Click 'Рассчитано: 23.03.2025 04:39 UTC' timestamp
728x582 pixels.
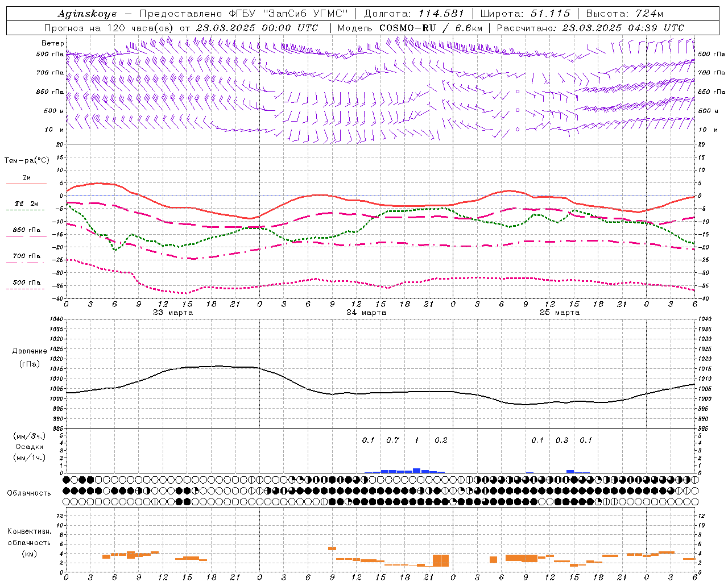tap(590, 28)
